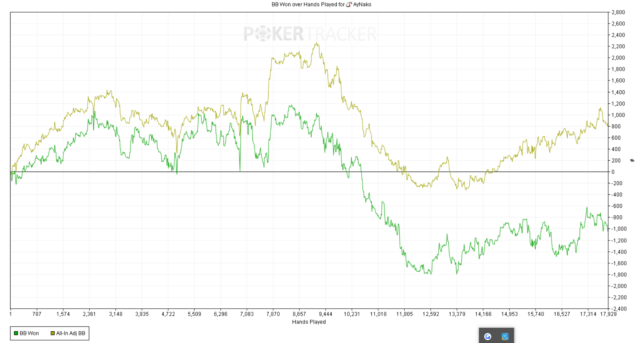Click x-axis tick label '8,657'
This screenshot has height=343, width=644.
click(299, 314)
